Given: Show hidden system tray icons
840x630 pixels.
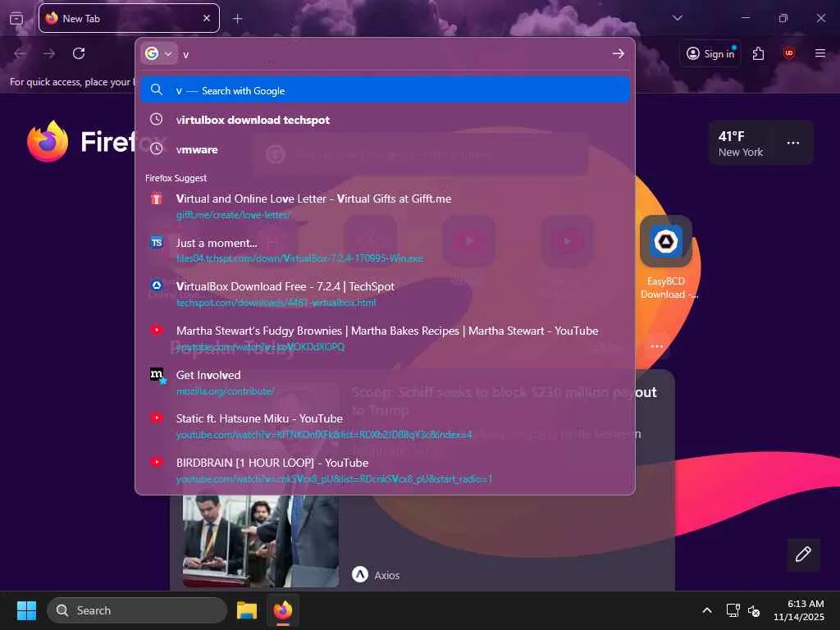Looking at the screenshot, I should (x=707, y=610).
